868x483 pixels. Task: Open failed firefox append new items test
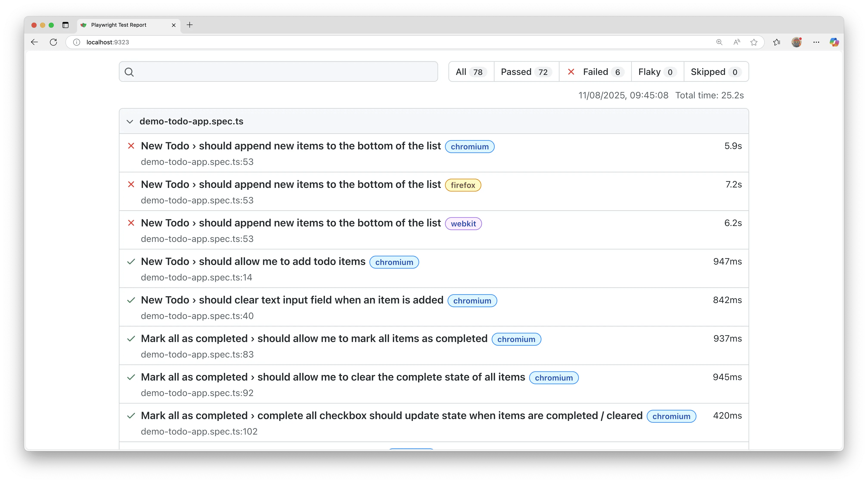tap(290, 185)
